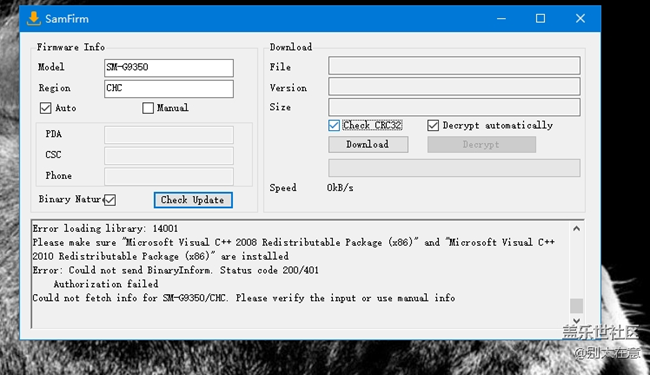
Task: Click the SamFirm download arrow icon
Action: click(x=34, y=18)
